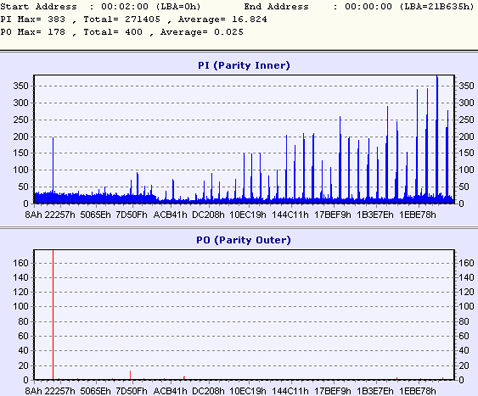The height and width of the screenshot is (396, 478).
Task: Click the 1B3E7Eh label under the PI chart
Action: (375, 215)
